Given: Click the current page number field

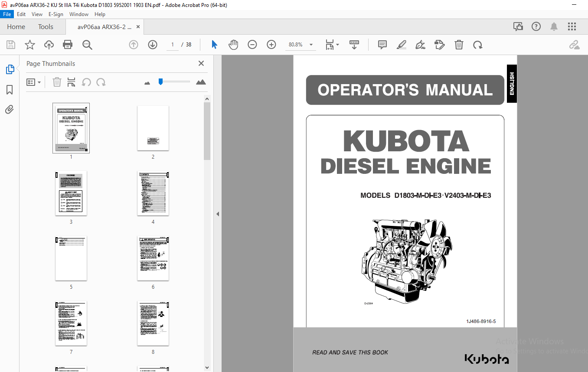Looking at the screenshot, I should (173, 45).
